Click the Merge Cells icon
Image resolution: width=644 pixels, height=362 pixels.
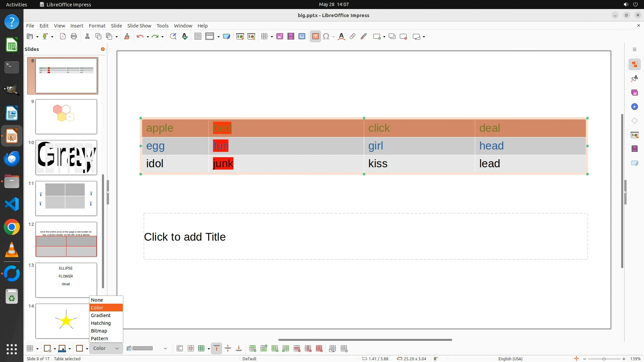(x=180, y=349)
